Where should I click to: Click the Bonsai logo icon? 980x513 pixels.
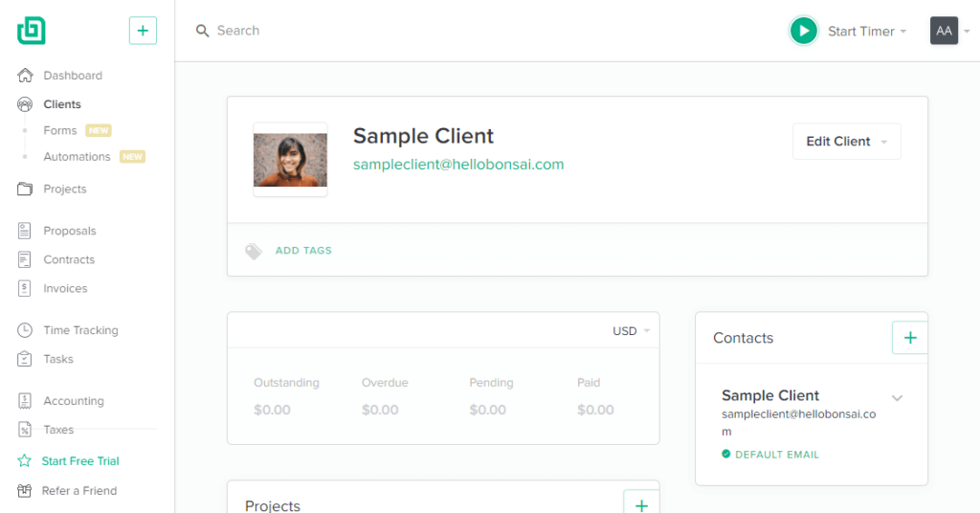(32, 31)
